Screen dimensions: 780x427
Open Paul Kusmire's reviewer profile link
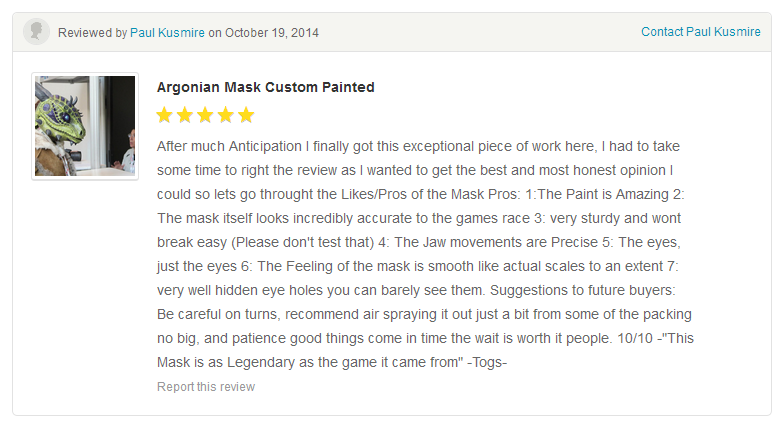167,33
